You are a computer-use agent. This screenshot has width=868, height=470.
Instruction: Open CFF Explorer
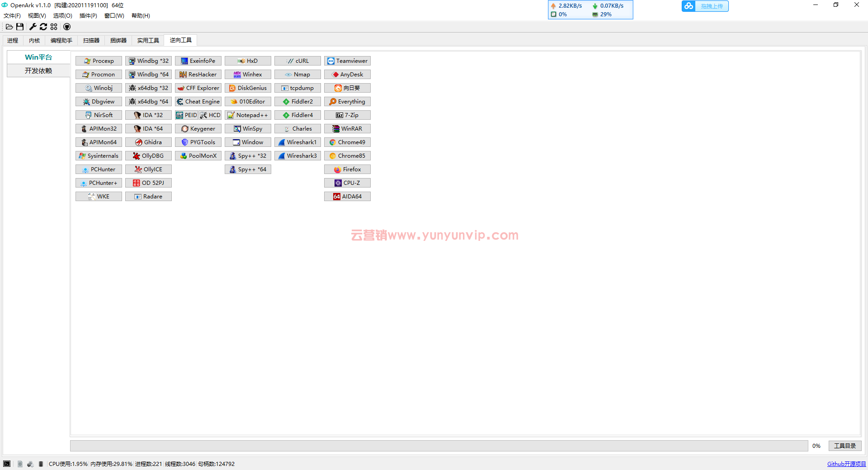pos(198,88)
